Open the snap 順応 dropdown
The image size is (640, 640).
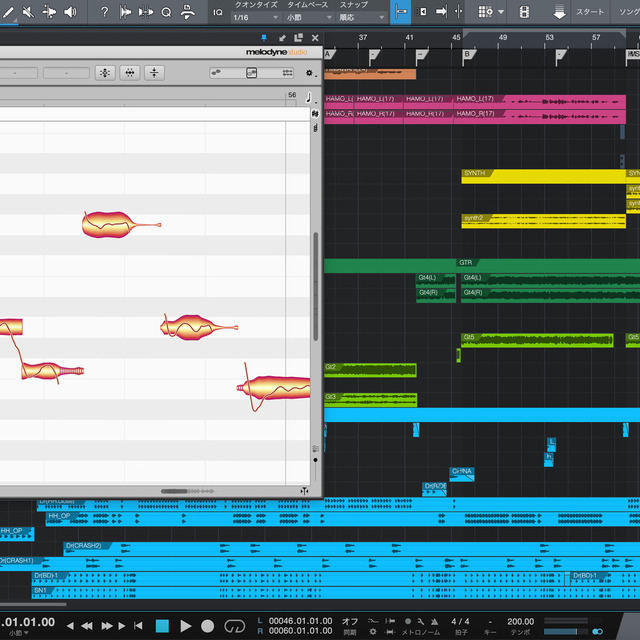point(359,17)
